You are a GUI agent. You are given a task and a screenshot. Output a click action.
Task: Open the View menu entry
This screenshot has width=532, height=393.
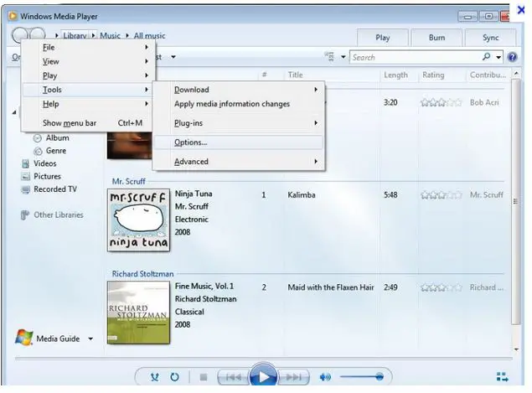click(x=88, y=61)
